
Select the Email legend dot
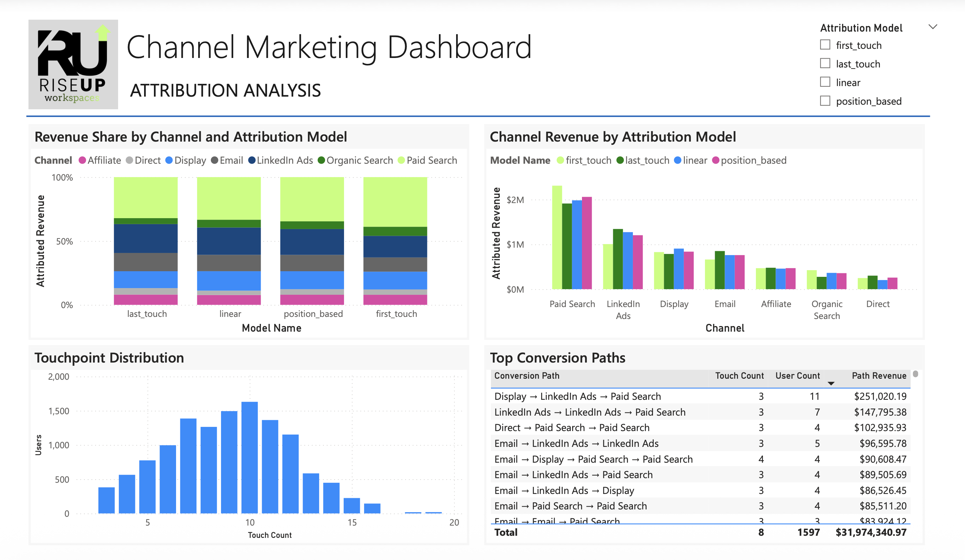(215, 161)
